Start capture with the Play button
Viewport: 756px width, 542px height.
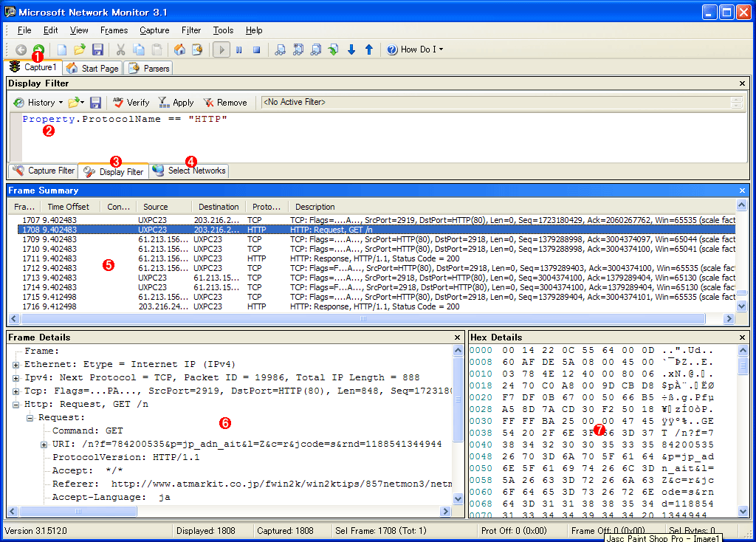(221, 49)
